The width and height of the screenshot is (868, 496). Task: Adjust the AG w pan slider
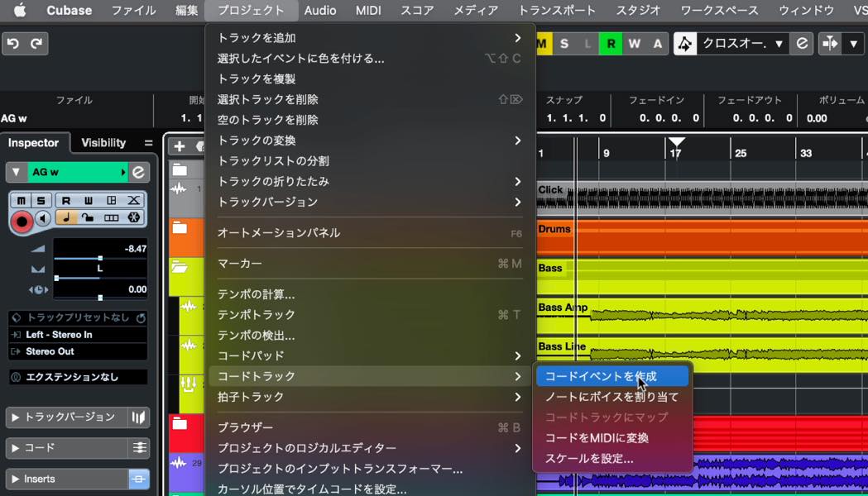pyautogui.click(x=100, y=278)
